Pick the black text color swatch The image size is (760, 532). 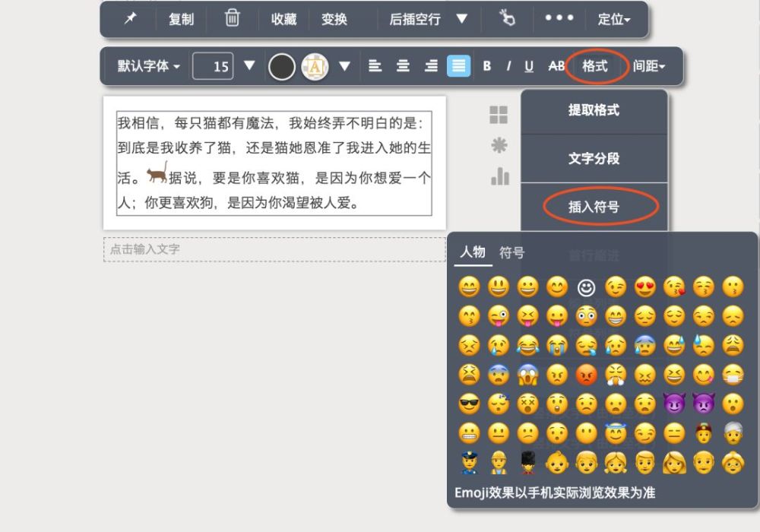coord(282,66)
